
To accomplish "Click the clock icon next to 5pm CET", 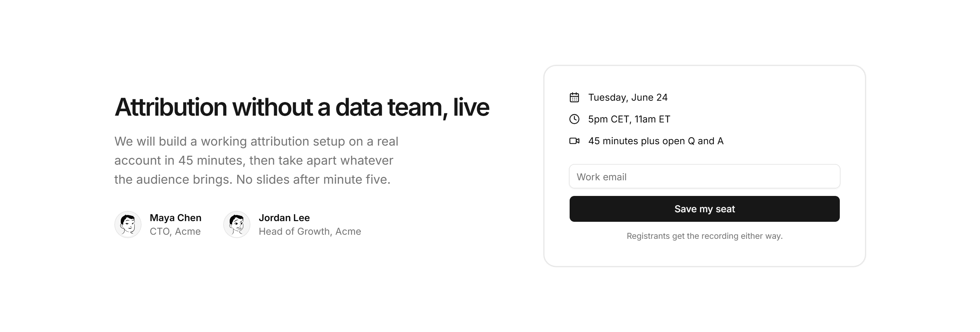I will coord(574,119).
